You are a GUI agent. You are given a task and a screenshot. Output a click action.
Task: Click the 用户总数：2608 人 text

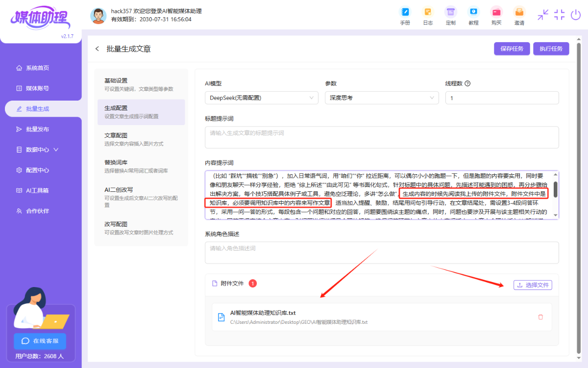click(x=39, y=356)
